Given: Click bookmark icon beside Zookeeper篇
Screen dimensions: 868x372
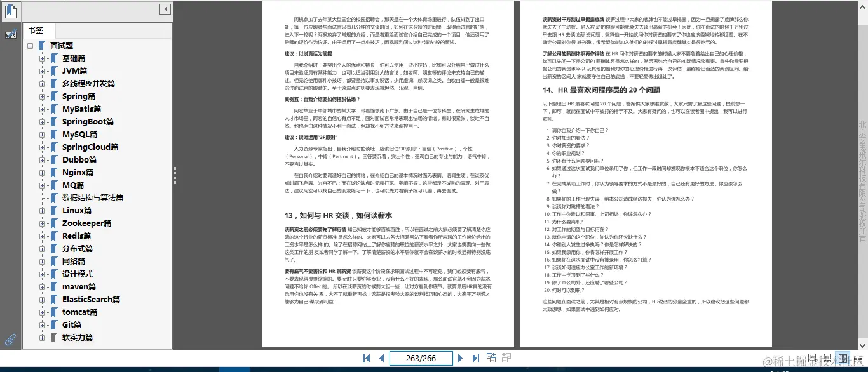Looking at the screenshot, I should [x=55, y=223].
